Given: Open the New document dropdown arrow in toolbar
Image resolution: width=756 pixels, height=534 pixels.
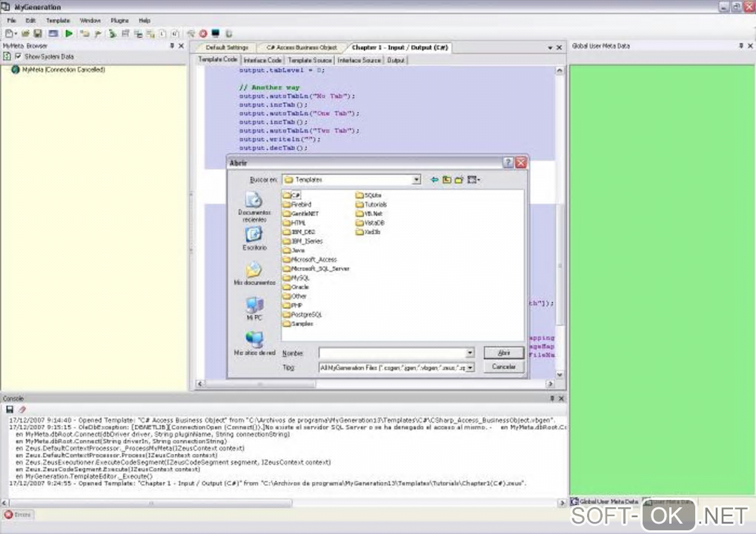Looking at the screenshot, I should tap(16, 33).
